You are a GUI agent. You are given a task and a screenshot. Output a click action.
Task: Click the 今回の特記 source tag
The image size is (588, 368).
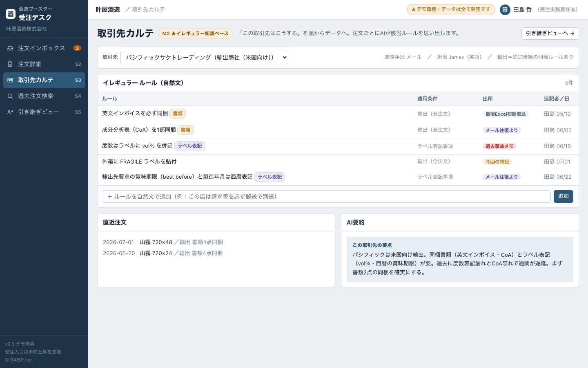pyautogui.click(x=497, y=162)
